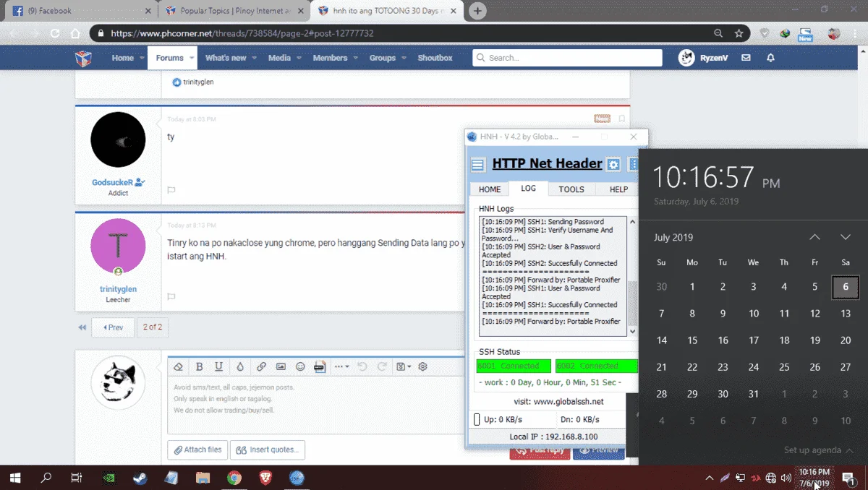Open Windows Start menu
The width and height of the screenshot is (868, 490).
pyautogui.click(x=15, y=478)
